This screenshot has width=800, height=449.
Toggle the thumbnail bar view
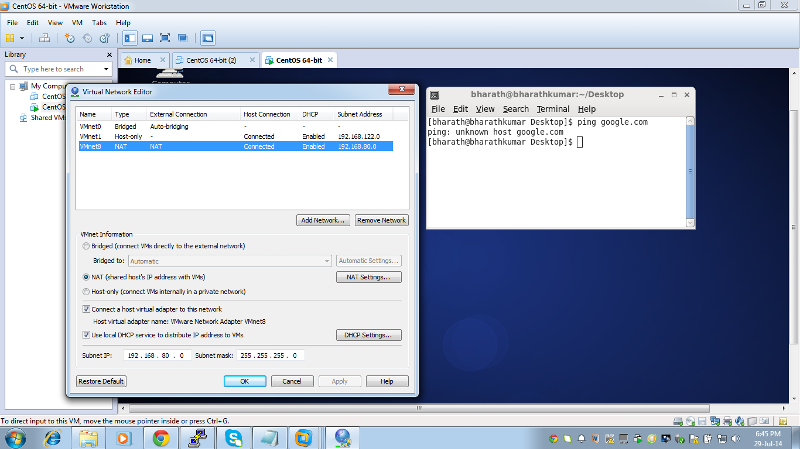point(147,38)
